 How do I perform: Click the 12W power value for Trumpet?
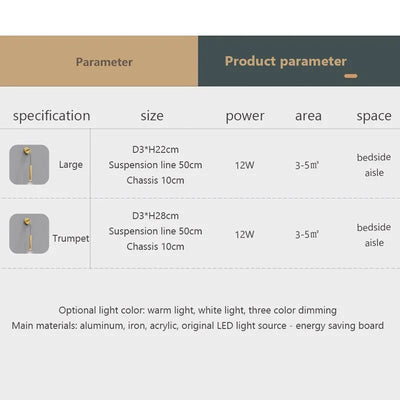point(245,234)
